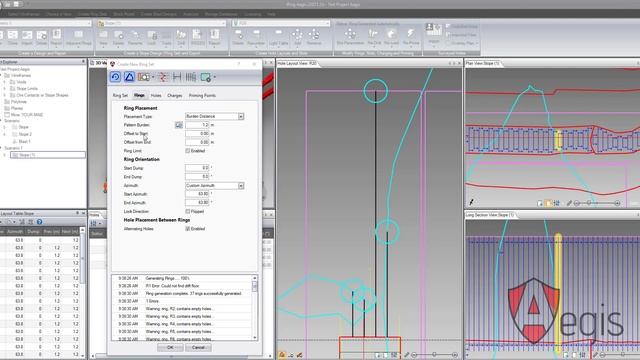Viewport: 640px width, 360px height.
Task: Expand the Ore Contacts or Stope Shapes node
Action: tap(4, 95)
